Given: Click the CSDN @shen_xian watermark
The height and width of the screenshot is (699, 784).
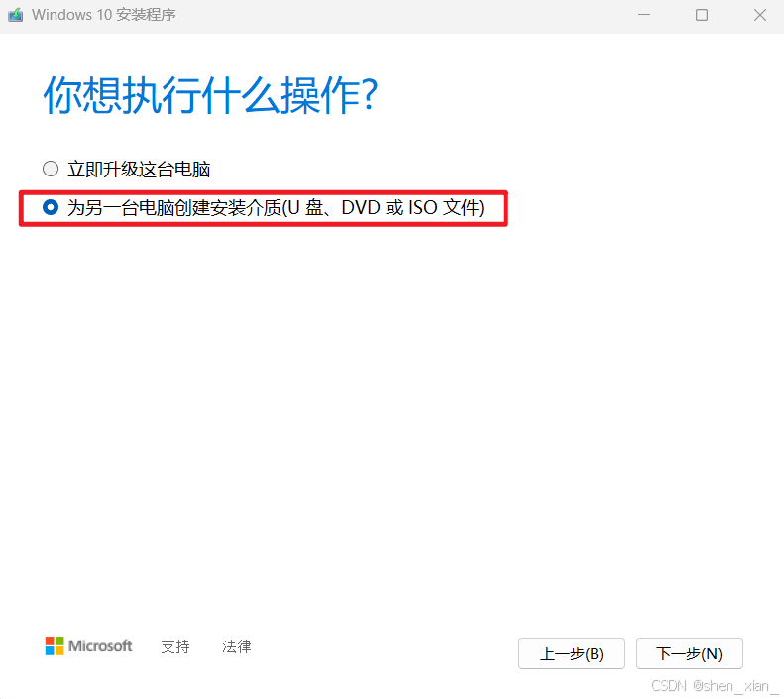Looking at the screenshot, I should click(711, 686).
